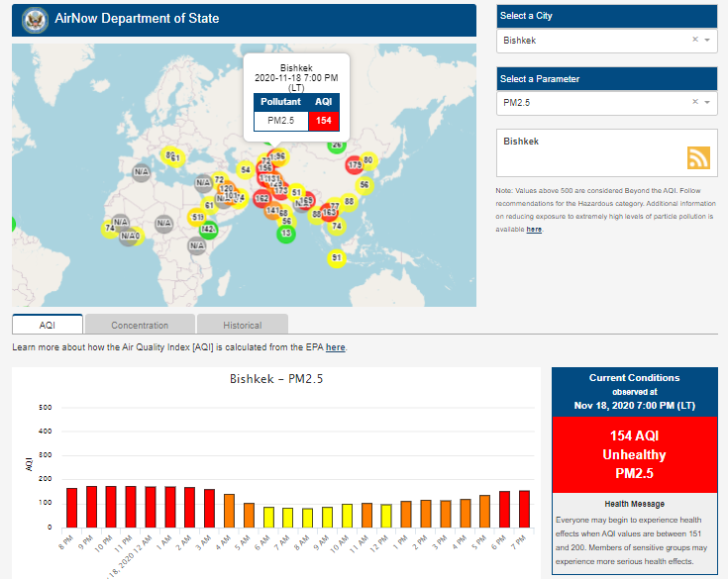Open the particle pollution 'here' link in note
This screenshot has height=579, width=728.
(534, 229)
